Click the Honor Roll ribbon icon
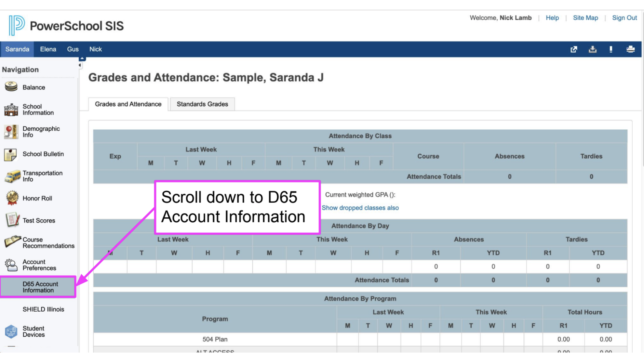This screenshot has width=644, height=362. click(x=12, y=198)
